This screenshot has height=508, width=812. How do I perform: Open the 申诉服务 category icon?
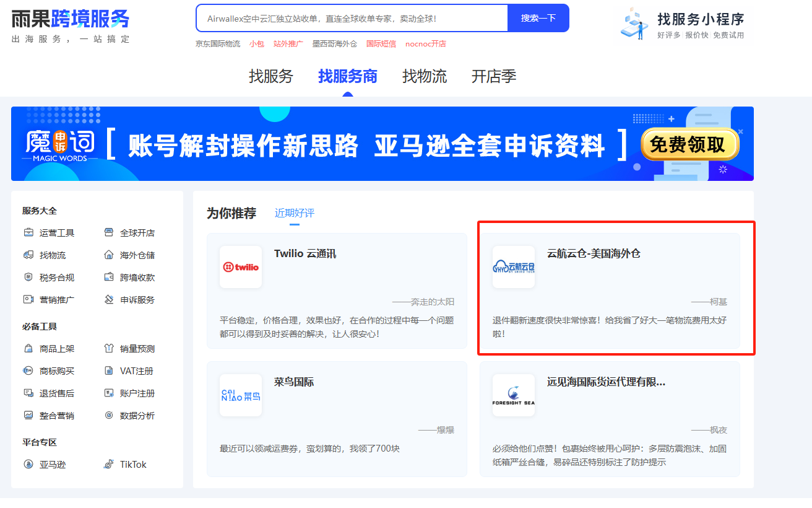(109, 299)
